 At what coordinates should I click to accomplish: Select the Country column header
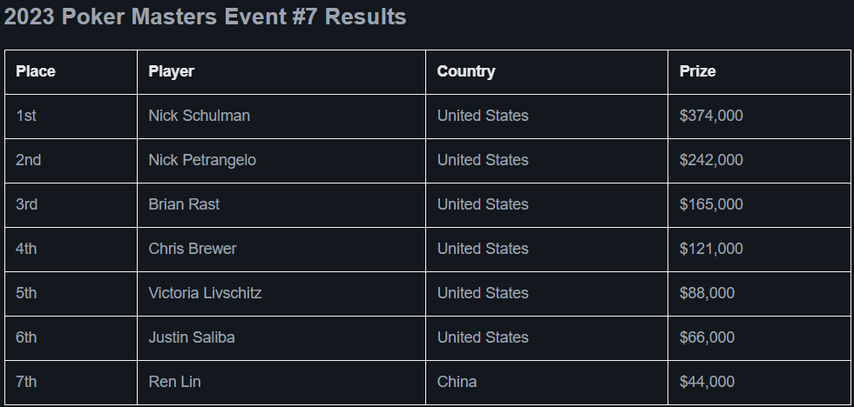click(546, 72)
